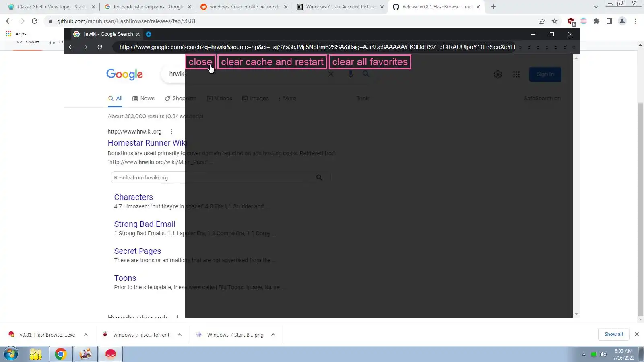Screen dimensions: 644x362
Task: Expand options for Windows 7 Start B png download
Action: coord(273,335)
